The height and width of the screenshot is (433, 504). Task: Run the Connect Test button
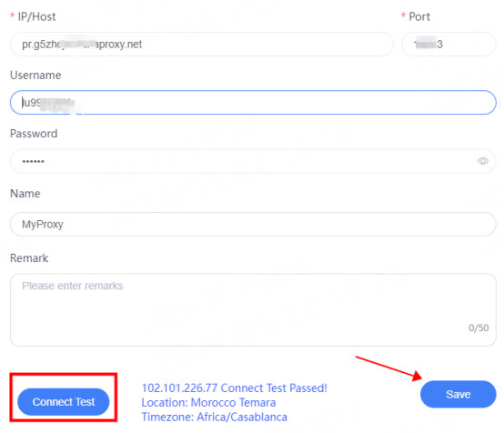tap(64, 402)
